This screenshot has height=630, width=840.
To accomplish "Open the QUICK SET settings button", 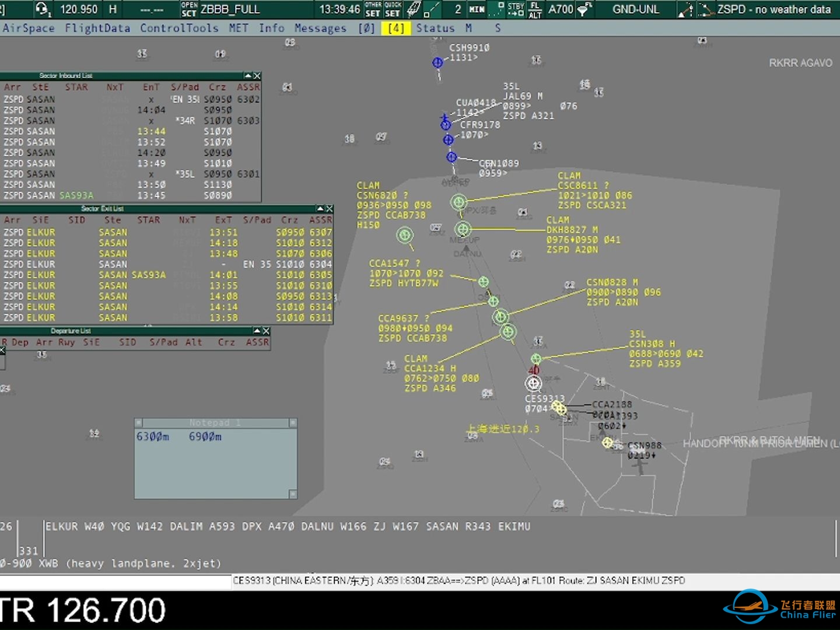I will pos(393,9).
